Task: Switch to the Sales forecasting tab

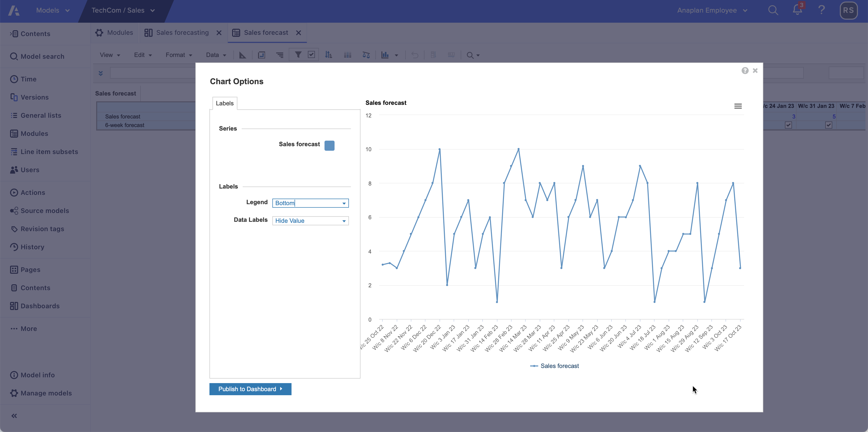Action: point(182,33)
